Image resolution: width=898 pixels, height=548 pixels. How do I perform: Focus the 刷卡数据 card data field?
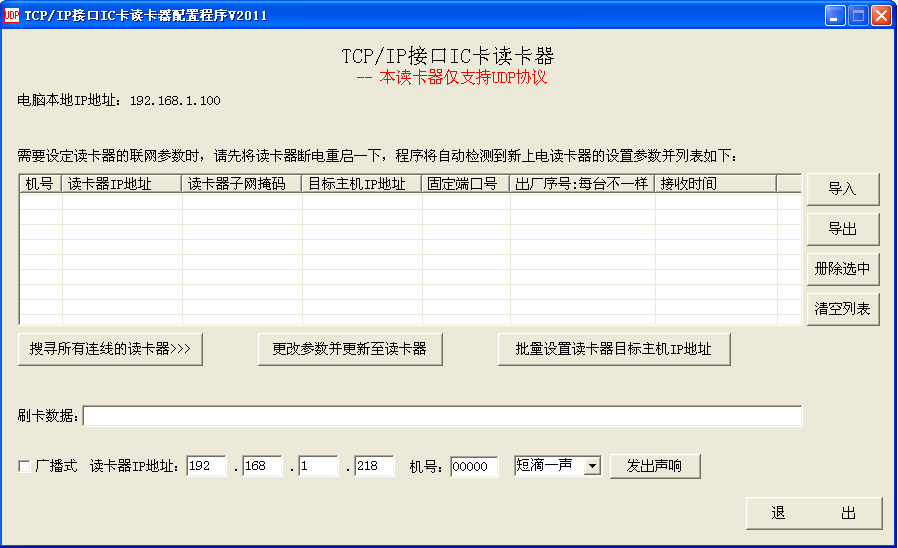pyautogui.click(x=442, y=416)
